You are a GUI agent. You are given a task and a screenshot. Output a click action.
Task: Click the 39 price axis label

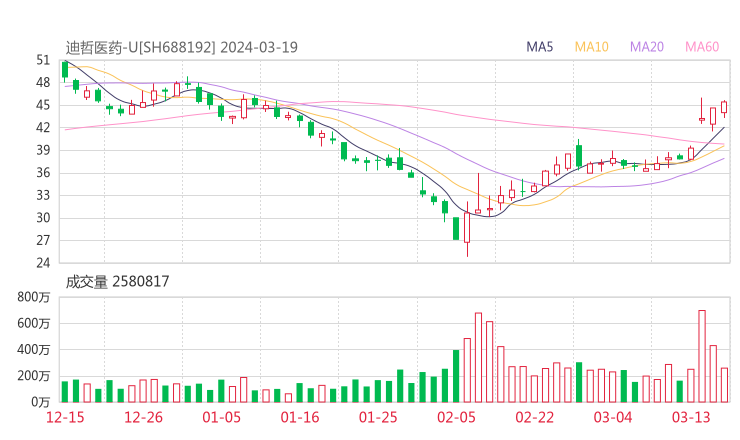(42, 150)
